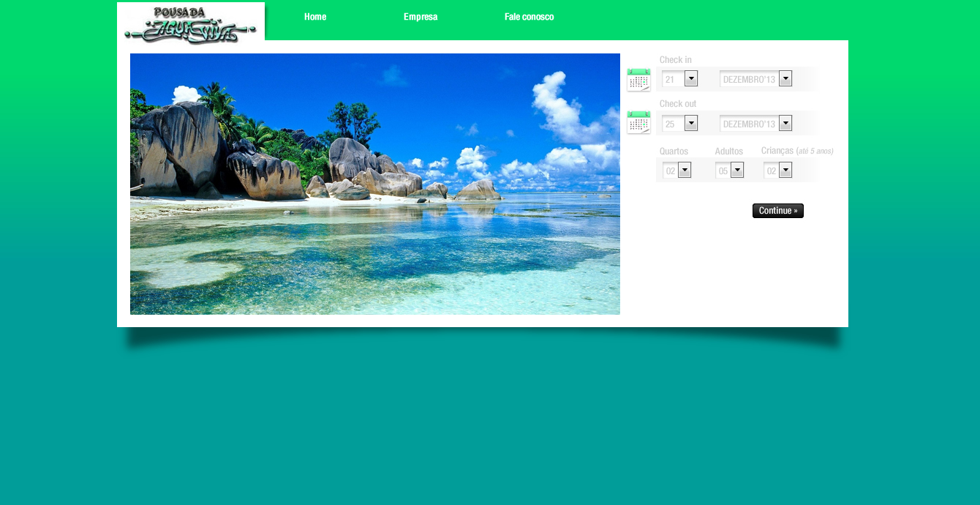The image size is (980, 505).
Task: Click the Pousada logo image
Action: [191, 23]
